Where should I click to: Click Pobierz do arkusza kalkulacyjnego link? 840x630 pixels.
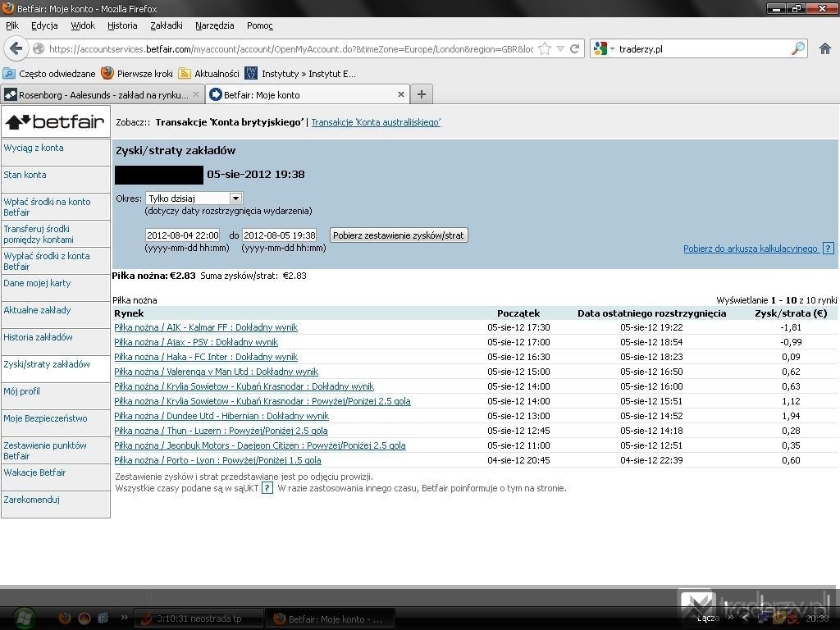tap(751, 249)
